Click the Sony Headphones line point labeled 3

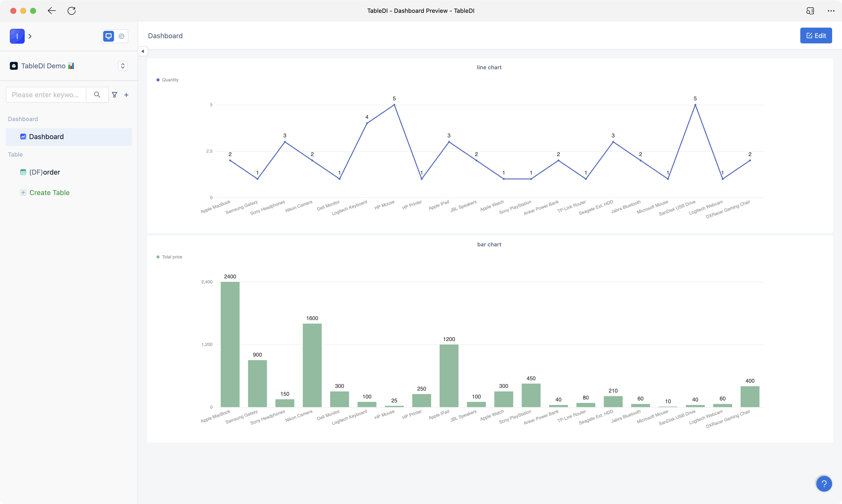click(x=285, y=142)
